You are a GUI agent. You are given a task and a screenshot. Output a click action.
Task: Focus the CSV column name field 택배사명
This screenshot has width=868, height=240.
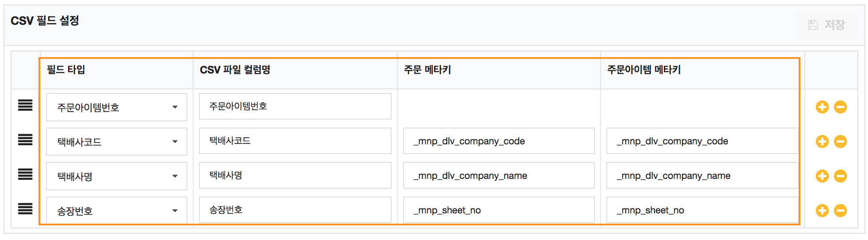pos(295,175)
